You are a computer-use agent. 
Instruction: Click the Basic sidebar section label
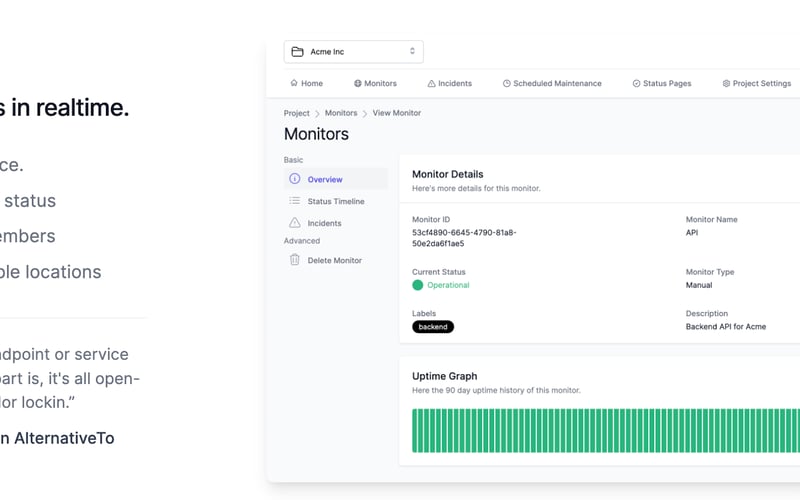pyautogui.click(x=293, y=160)
